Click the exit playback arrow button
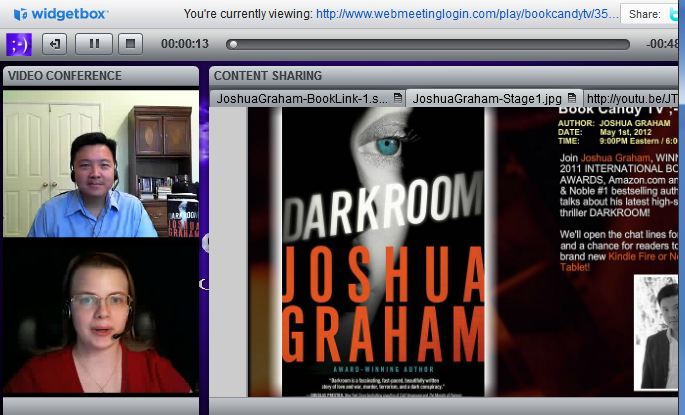 click(55, 44)
